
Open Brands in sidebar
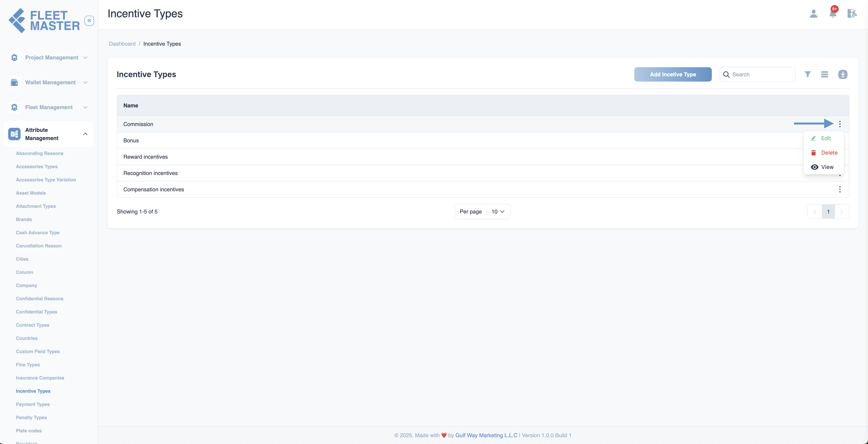coord(24,219)
